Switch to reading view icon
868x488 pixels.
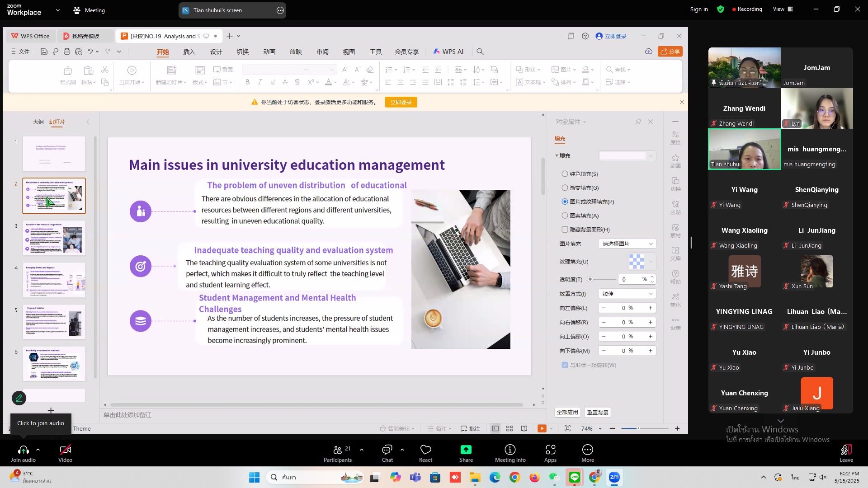pyautogui.click(x=524, y=428)
